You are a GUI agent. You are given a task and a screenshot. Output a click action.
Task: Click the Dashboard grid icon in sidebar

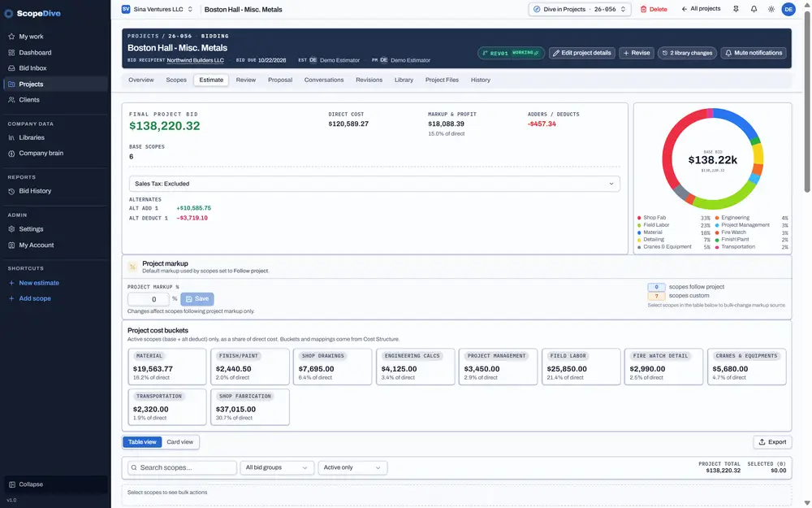pyautogui.click(x=11, y=52)
